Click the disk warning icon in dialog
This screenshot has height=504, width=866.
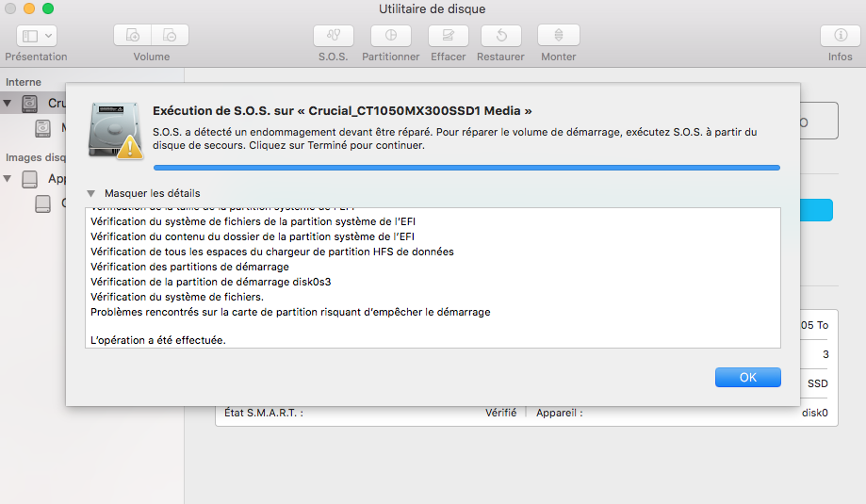point(115,129)
